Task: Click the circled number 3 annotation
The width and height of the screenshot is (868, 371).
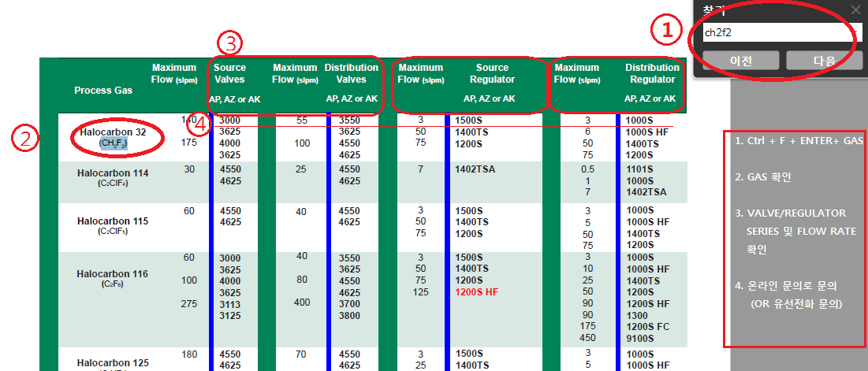Action: pos(229,41)
